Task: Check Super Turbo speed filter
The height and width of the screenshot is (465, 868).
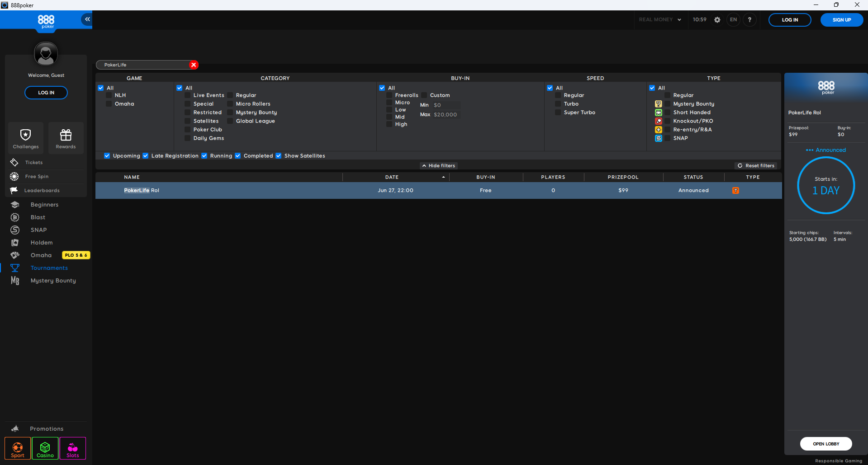Action: tap(558, 113)
